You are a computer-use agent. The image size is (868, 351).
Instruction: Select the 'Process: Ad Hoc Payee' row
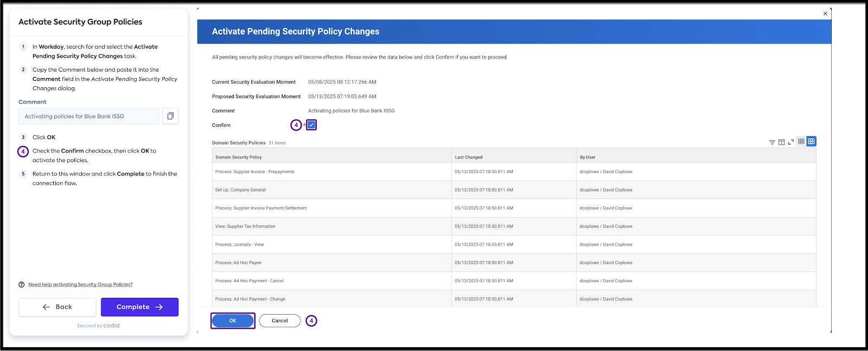coord(238,263)
